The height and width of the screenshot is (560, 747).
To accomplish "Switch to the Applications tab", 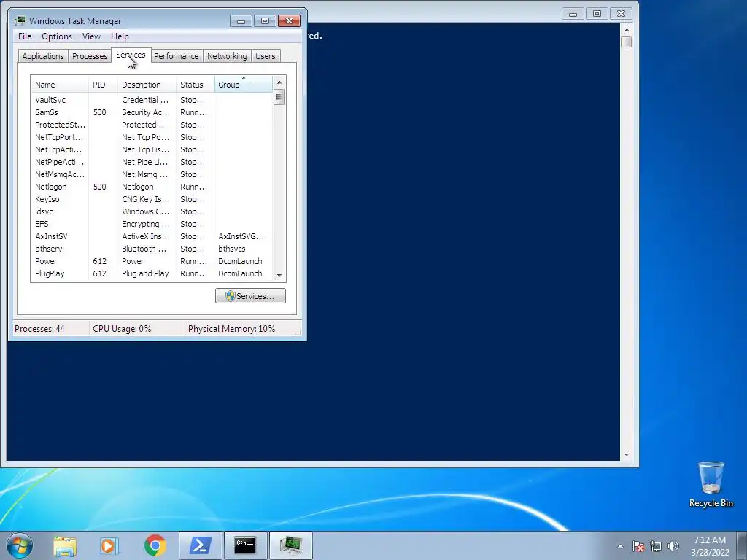I will coord(43,56).
